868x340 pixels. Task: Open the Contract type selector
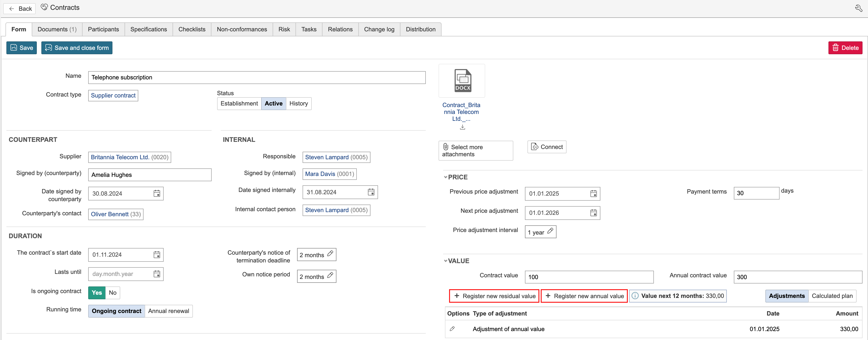tap(113, 95)
